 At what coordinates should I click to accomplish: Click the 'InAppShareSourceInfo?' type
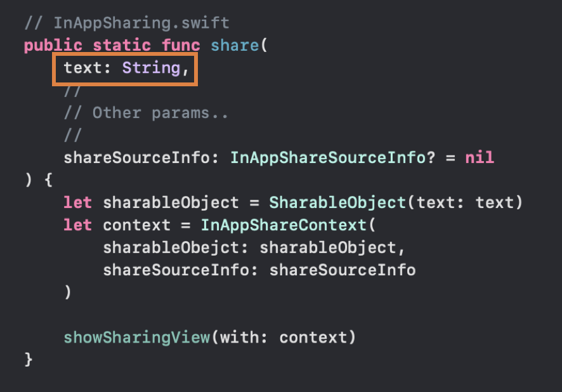(332, 158)
